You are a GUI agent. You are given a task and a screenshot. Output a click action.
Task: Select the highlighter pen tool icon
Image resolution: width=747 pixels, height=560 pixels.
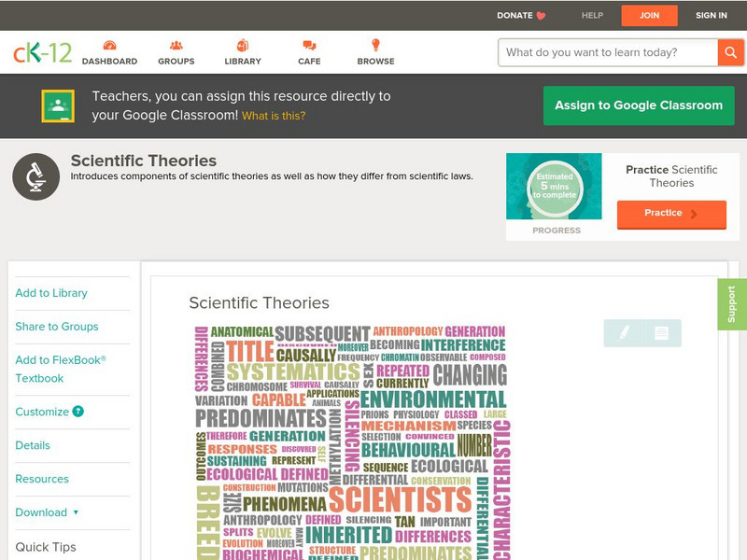pyautogui.click(x=624, y=332)
